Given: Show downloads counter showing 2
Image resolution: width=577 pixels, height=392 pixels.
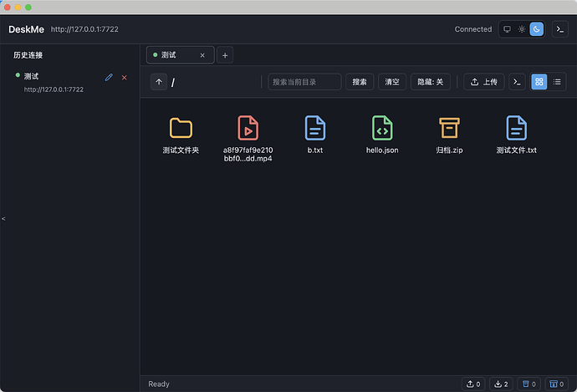Looking at the screenshot, I should [x=501, y=384].
